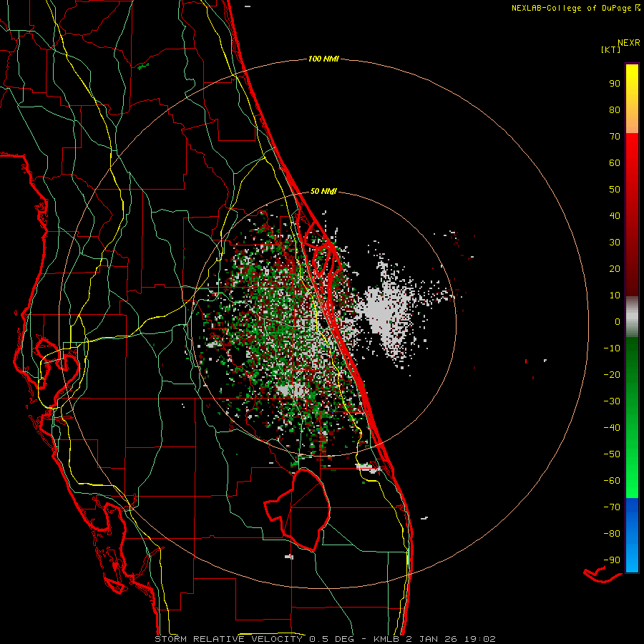This screenshot has height=644, width=644.
Task: Click the positive 90 knot scale label
Action: point(615,84)
